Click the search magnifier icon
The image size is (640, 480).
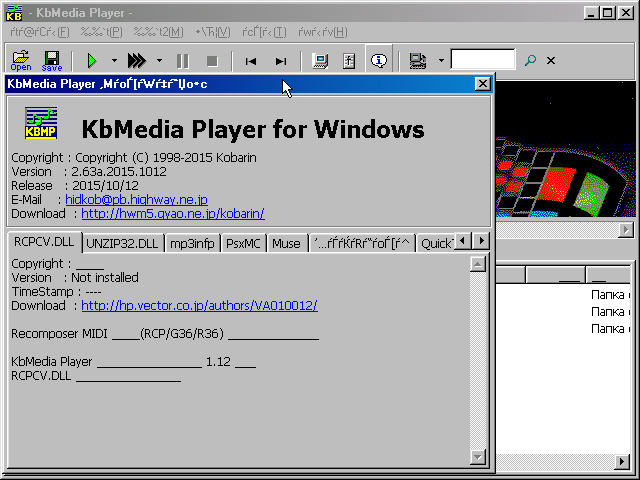point(530,60)
